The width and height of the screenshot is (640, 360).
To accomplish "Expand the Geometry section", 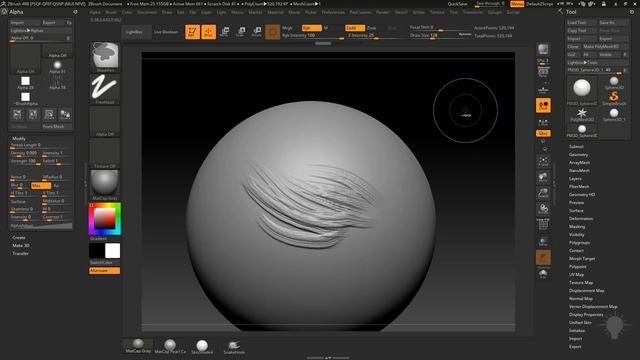I will coord(578,155).
